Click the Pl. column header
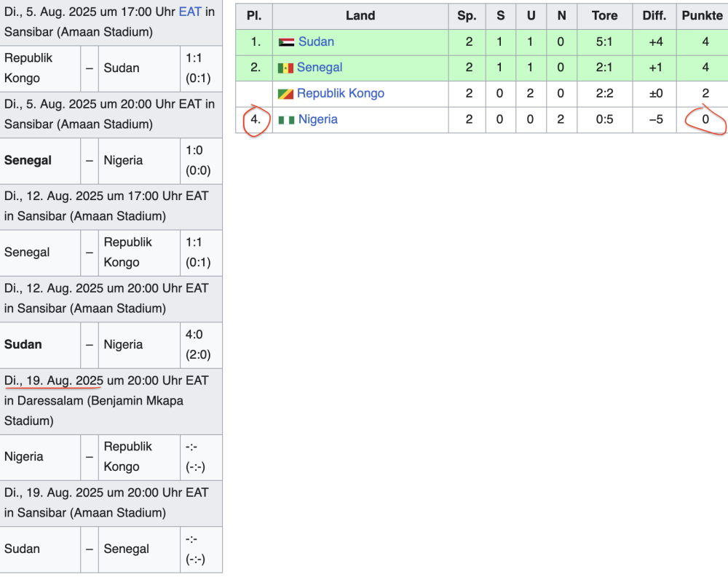This screenshot has height=577, width=728. pyautogui.click(x=254, y=15)
